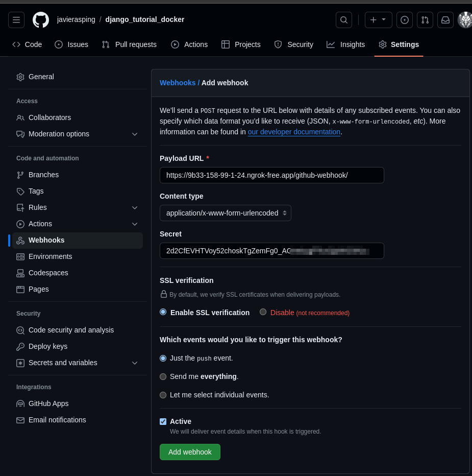Click the Environments server icon

tap(20, 257)
